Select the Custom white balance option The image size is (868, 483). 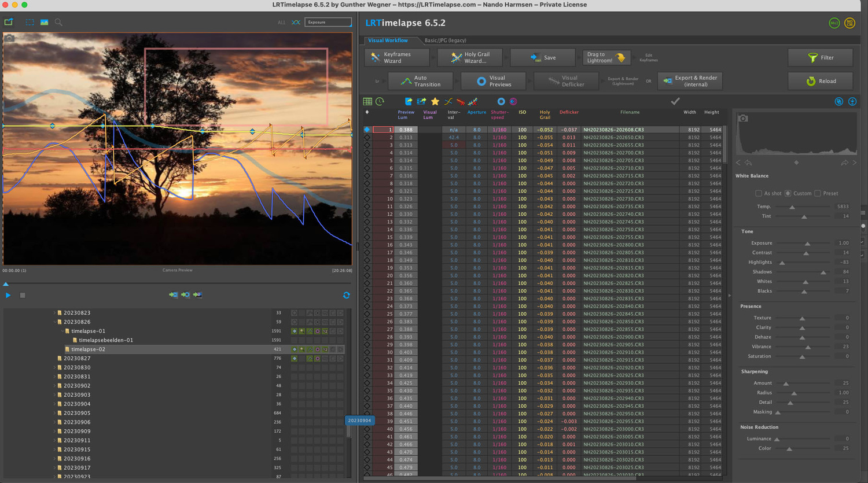[788, 193]
